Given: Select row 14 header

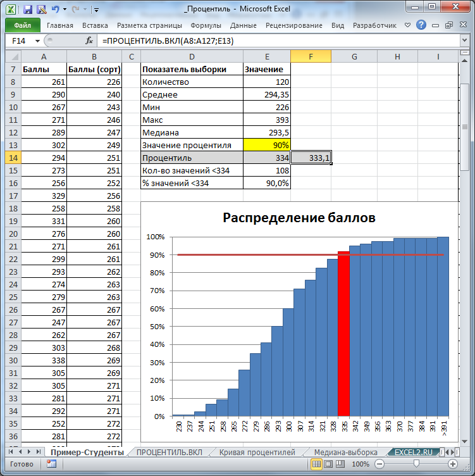Looking at the screenshot, I should tap(13, 158).
